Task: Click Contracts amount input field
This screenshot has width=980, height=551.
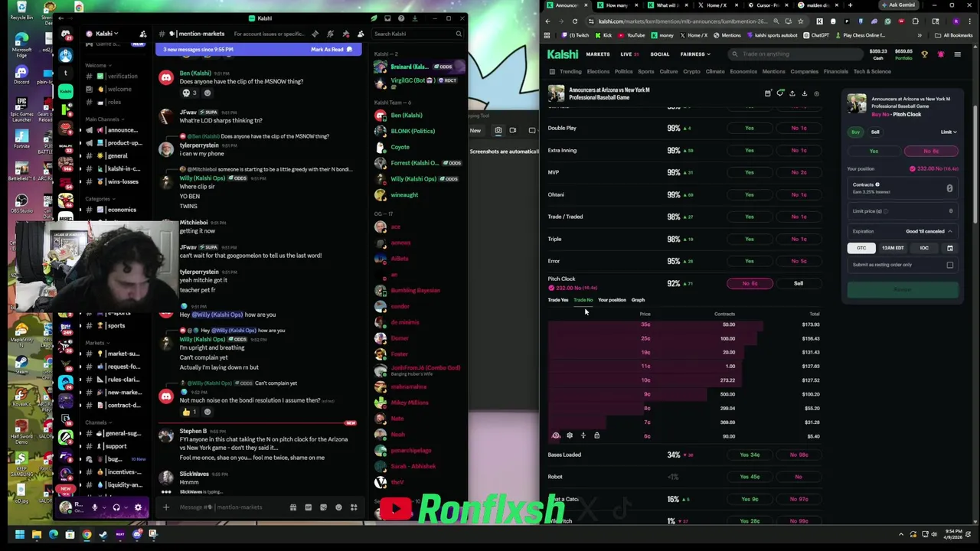Action: pos(903,187)
